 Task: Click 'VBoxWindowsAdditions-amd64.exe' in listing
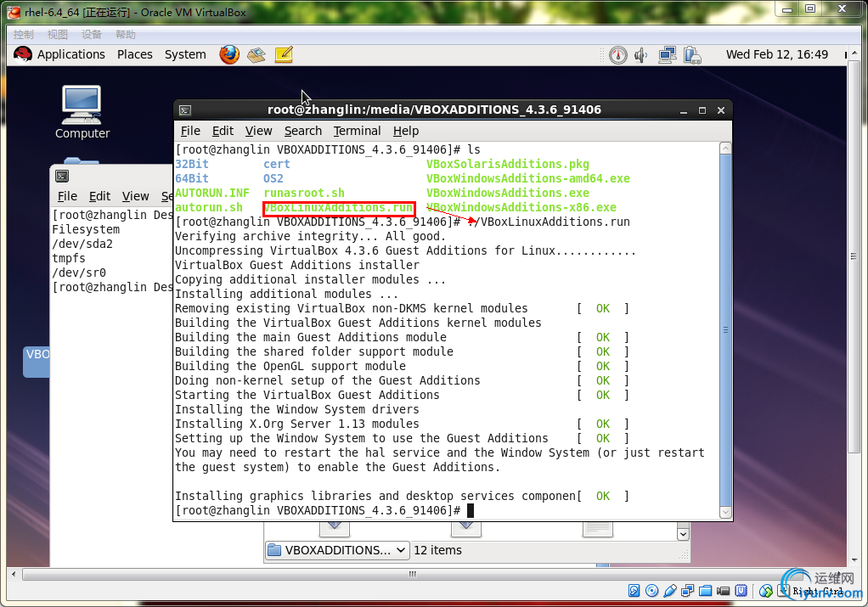click(528, 179)
